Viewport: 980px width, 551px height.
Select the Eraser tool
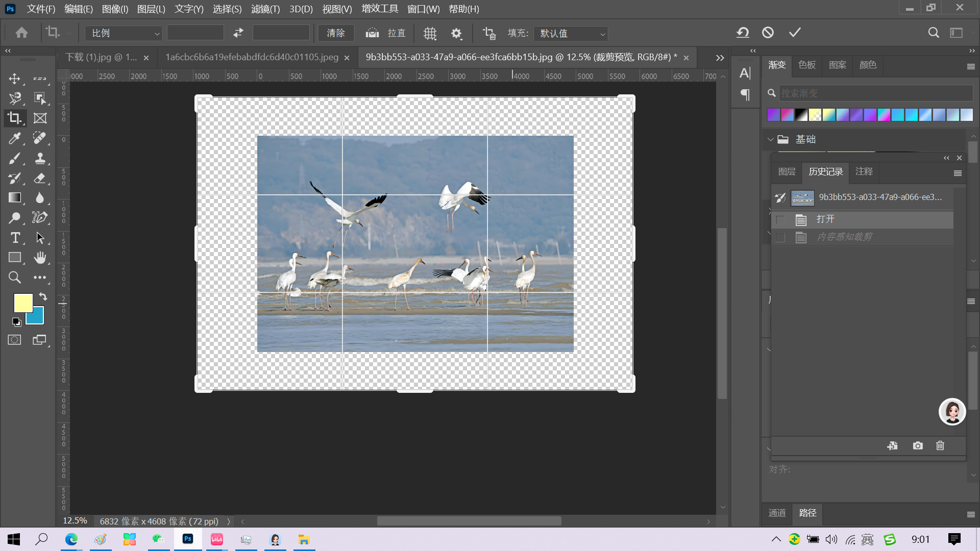[x=40, y=178]
